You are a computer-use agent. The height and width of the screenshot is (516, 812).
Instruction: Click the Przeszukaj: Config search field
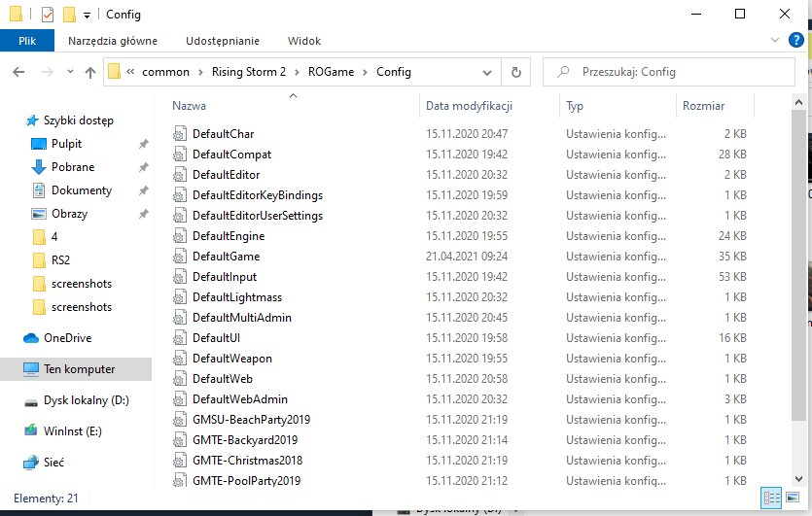(668, 72)
